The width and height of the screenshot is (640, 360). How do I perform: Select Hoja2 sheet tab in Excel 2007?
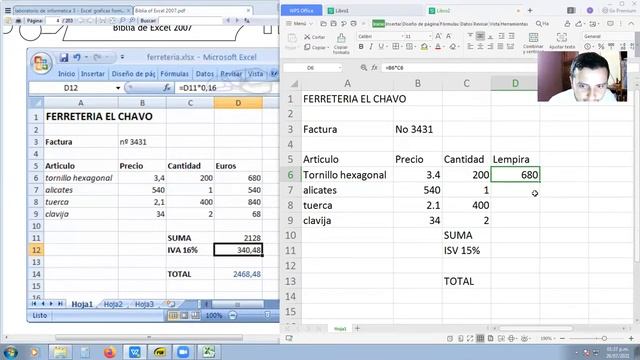pos(113,304)
